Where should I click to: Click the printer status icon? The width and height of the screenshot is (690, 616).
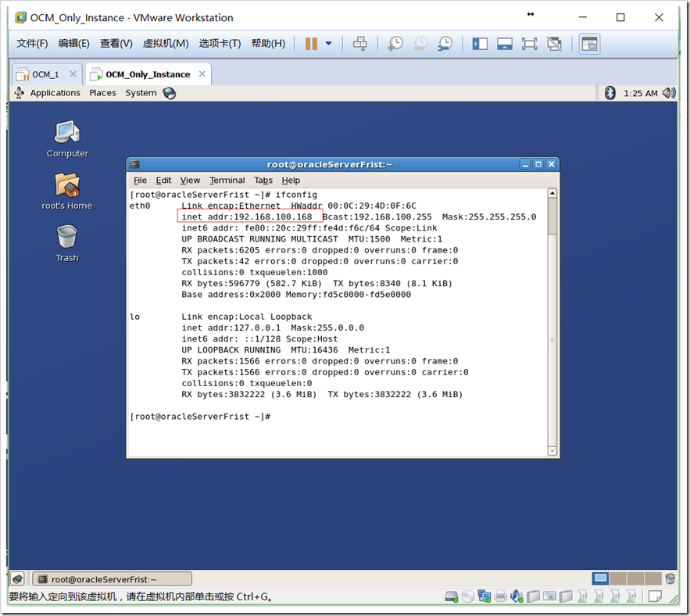click(500, 596)
